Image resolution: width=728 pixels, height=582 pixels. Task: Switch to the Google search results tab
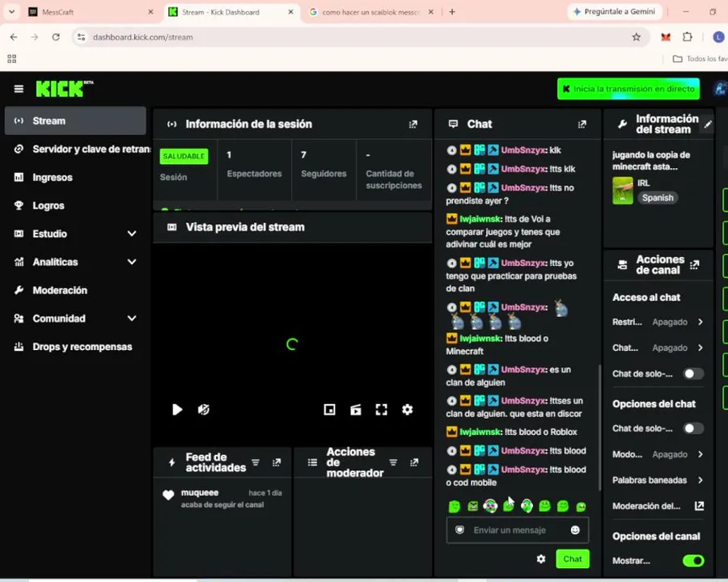click(x=370, y=12)
